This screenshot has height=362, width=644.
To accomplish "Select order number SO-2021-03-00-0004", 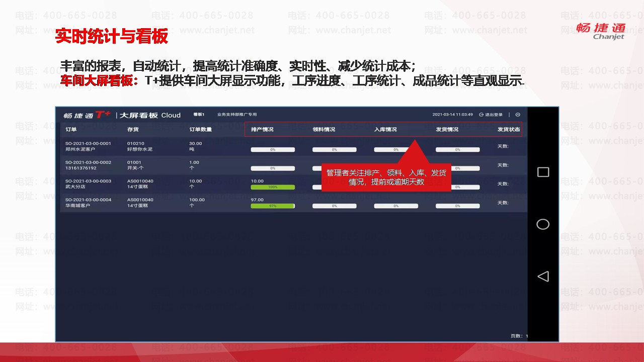I will tap(88, 200).
